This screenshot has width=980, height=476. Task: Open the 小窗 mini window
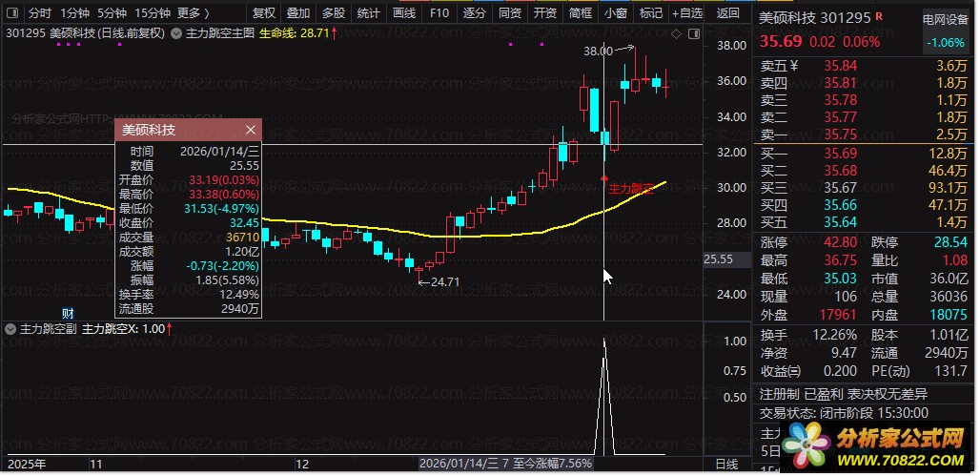tap(616, 12)
